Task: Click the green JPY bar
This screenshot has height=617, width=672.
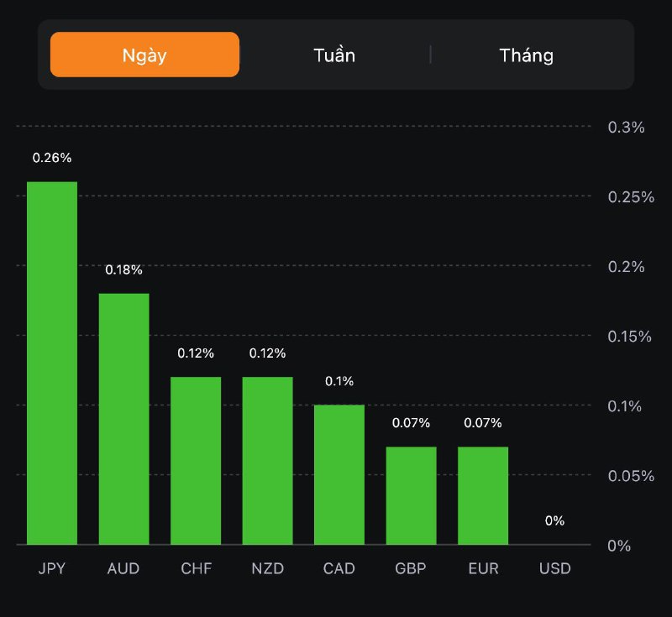Action: pyautogui.click(x=52, y=363)
